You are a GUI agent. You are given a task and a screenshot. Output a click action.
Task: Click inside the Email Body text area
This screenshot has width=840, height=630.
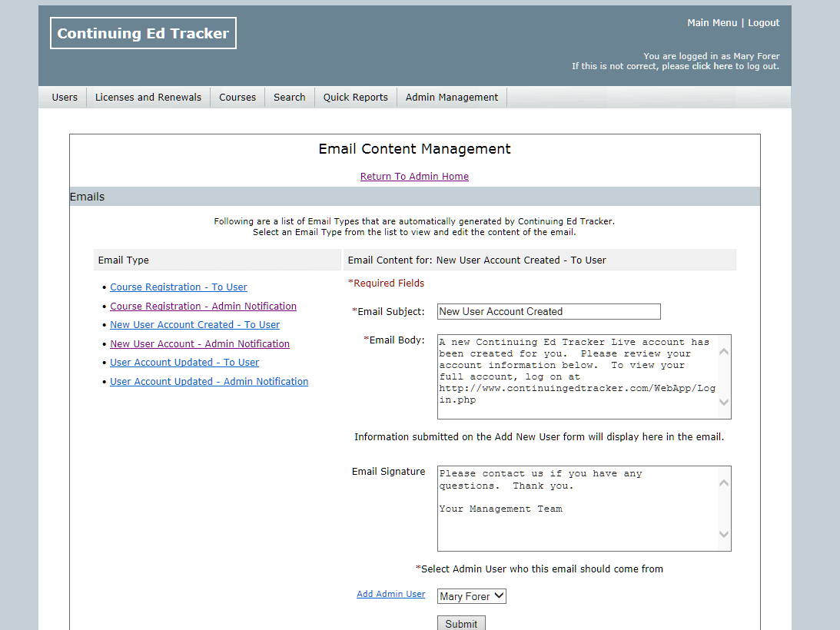point(576,376)
